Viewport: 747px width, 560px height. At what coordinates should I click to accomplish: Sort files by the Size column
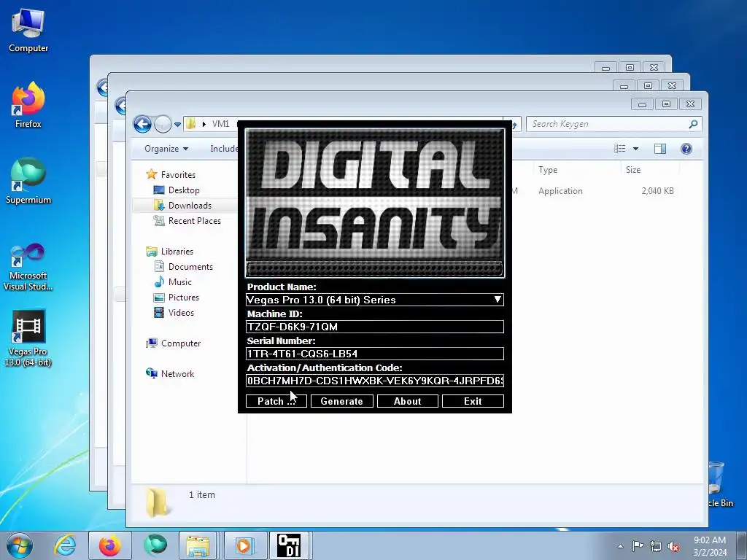point(633,169)
